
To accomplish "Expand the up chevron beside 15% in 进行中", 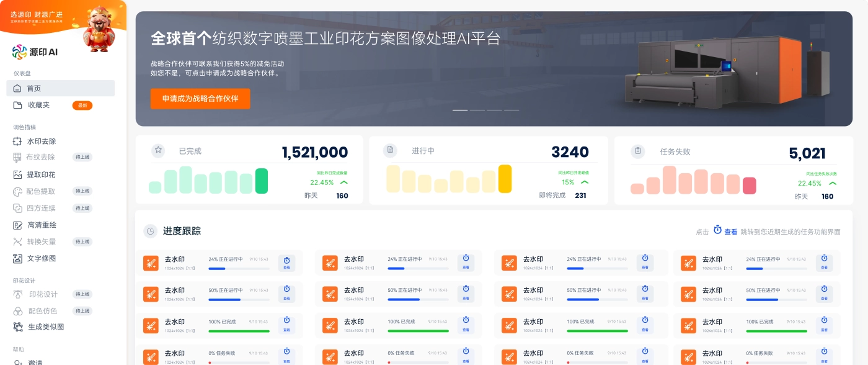I will tap(584, 182).
